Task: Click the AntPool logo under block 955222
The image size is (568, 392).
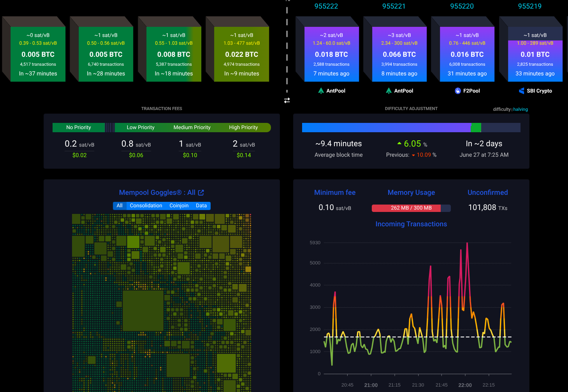Action: tap(321, 91)
